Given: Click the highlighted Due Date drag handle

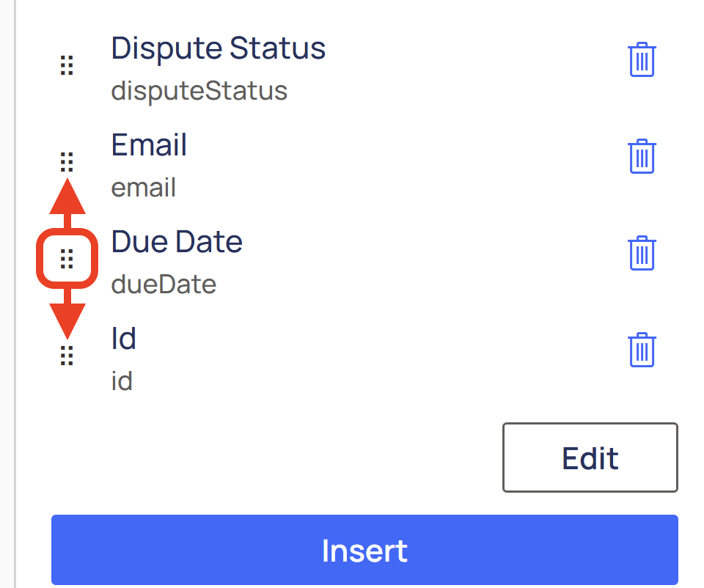Looking at the screenshot, I should [67, 258].
